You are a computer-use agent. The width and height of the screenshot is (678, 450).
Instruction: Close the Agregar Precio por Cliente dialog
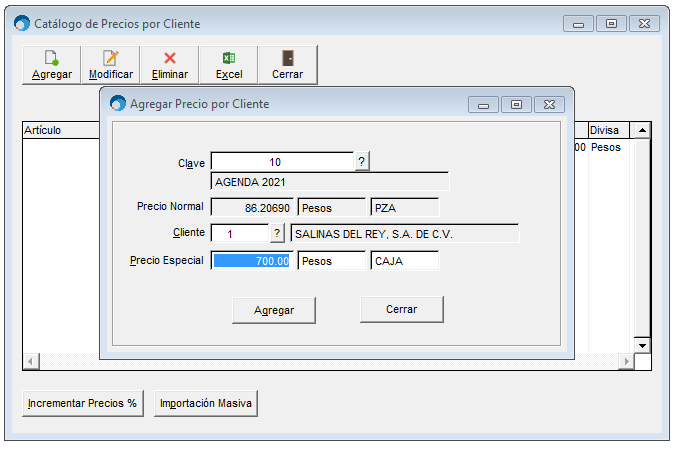click(x=549, y=105)
